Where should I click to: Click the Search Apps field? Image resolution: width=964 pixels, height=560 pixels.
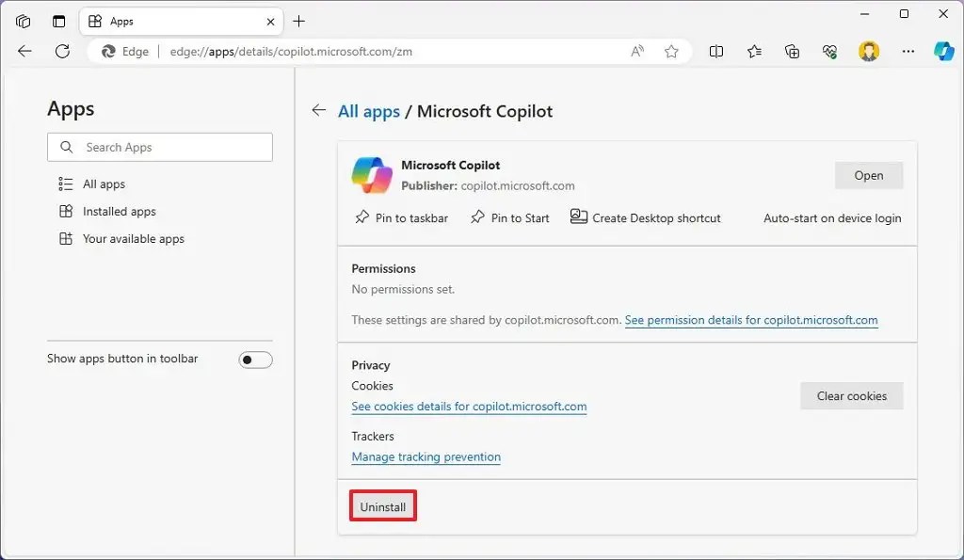(x=160, y=148)
